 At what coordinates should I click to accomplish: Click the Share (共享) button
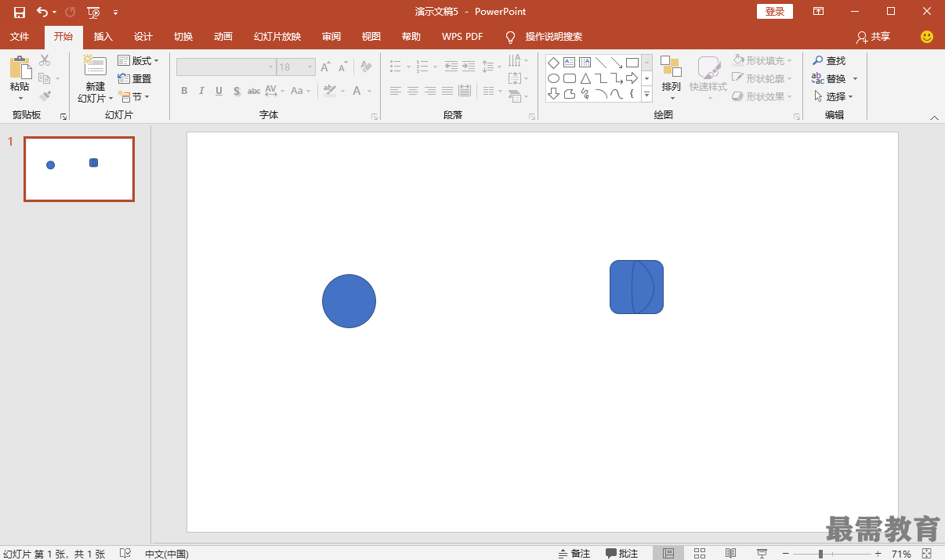pyautogui.click(x=873, y=37)
